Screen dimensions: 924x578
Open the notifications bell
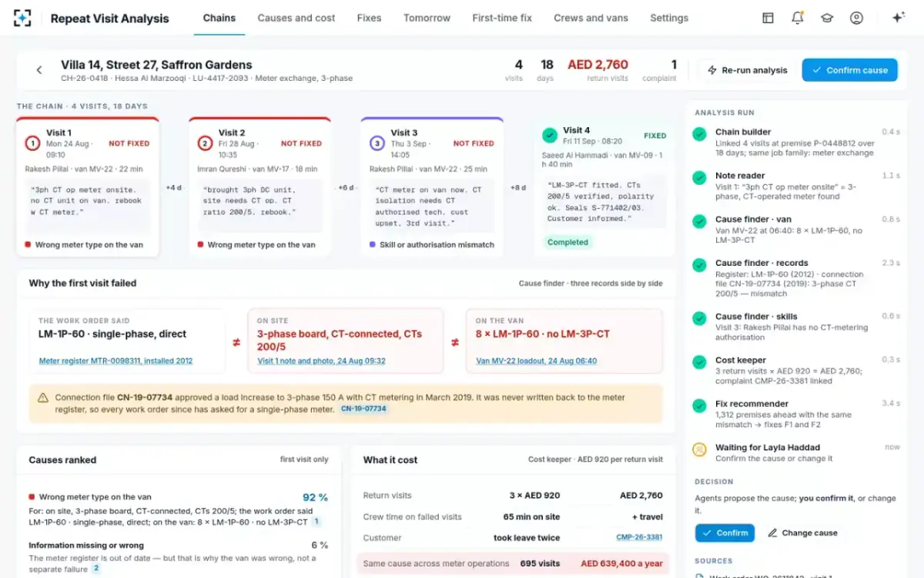coord(798,18)
